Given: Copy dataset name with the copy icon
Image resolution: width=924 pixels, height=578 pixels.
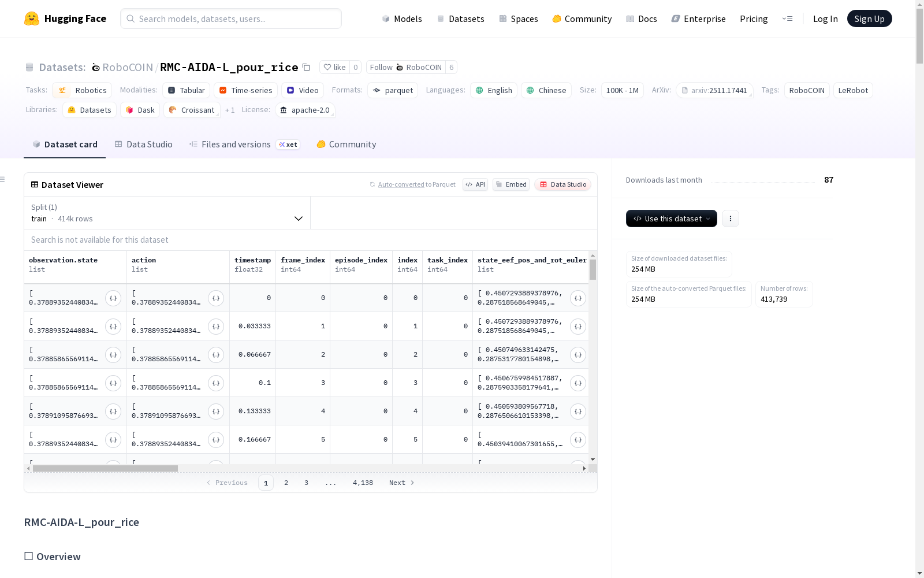Looking at the screenshot, I should pos(307,68).
